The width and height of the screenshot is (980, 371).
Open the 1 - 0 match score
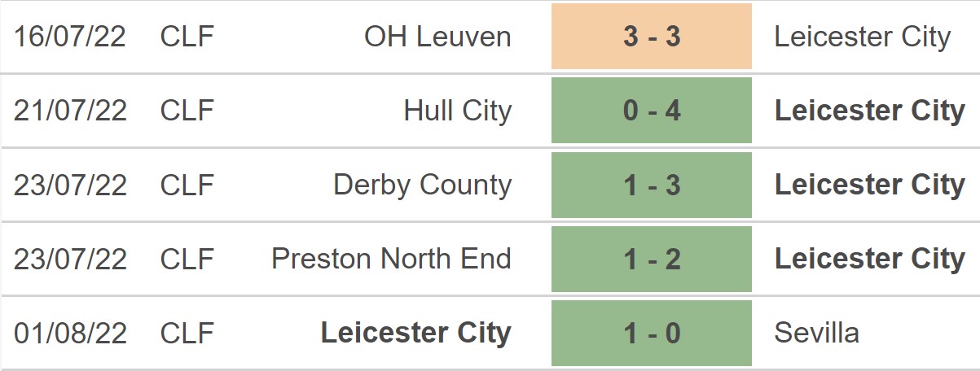651,333
